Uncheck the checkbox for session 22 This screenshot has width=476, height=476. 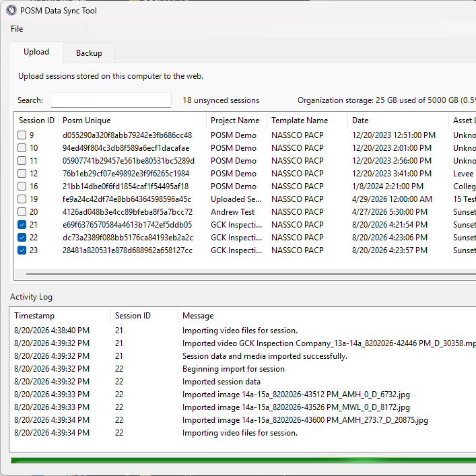pos(22,238)
